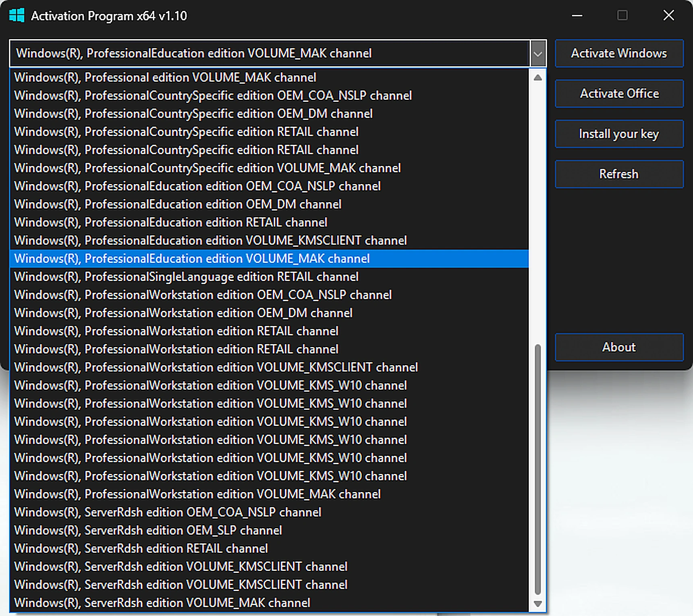This screenshot has width=693, height=616.
Task: Choose ProfessionalCountrySpecific edition OEM_DM channel
Action: pyautogui.click(x=269, y=114)
